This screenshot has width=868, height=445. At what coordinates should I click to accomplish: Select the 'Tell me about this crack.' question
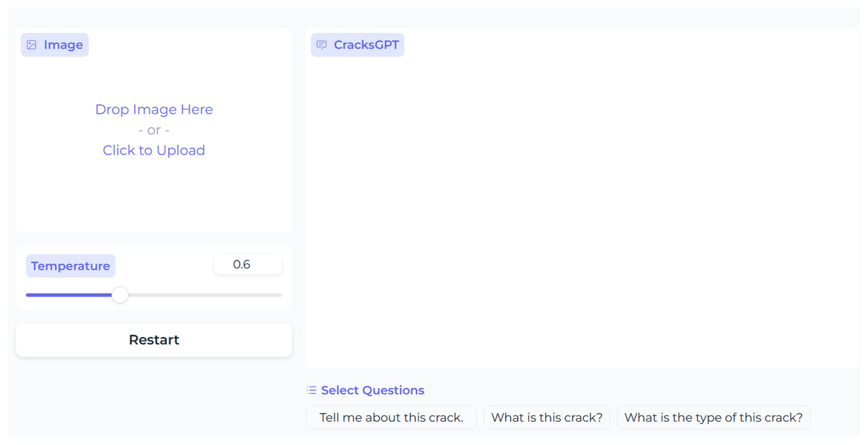point(391,417)
